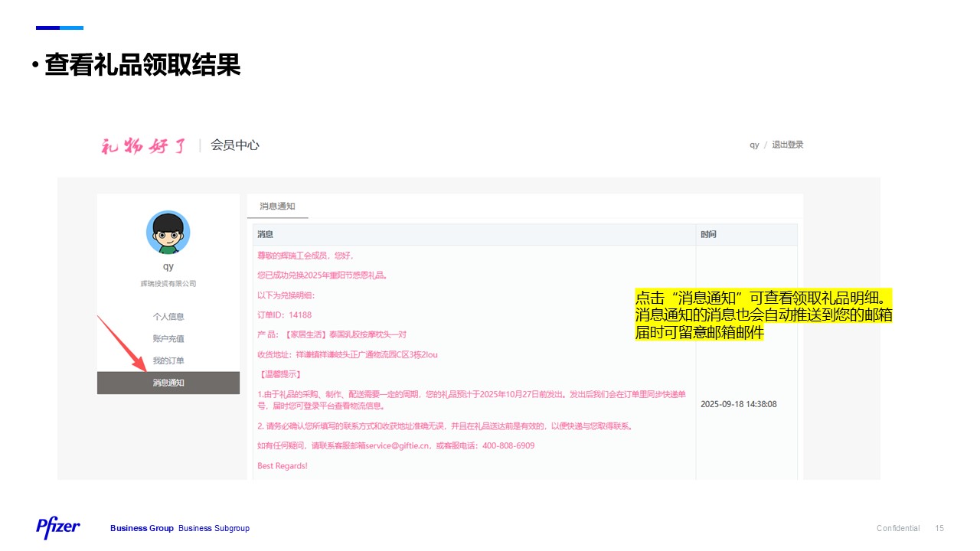Screen dimensions: 980x551
Task: Click the 会员中心 header label
Action: click(x=234, y=145)
